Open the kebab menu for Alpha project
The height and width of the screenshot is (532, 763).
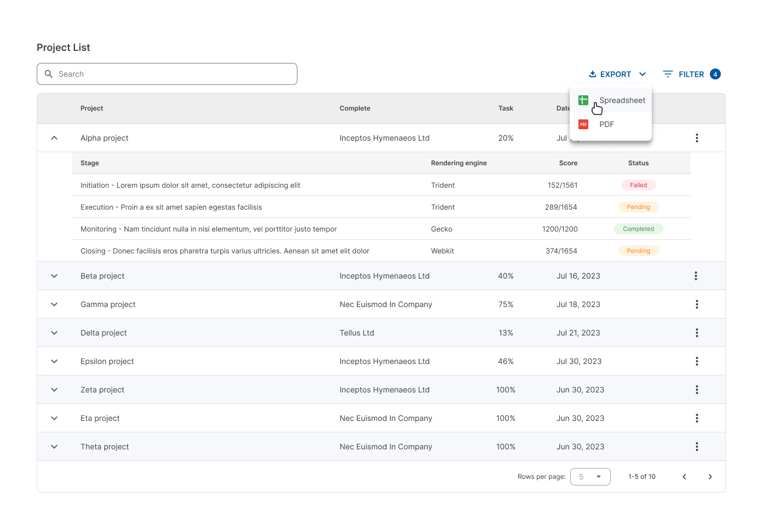coord(697,137)
